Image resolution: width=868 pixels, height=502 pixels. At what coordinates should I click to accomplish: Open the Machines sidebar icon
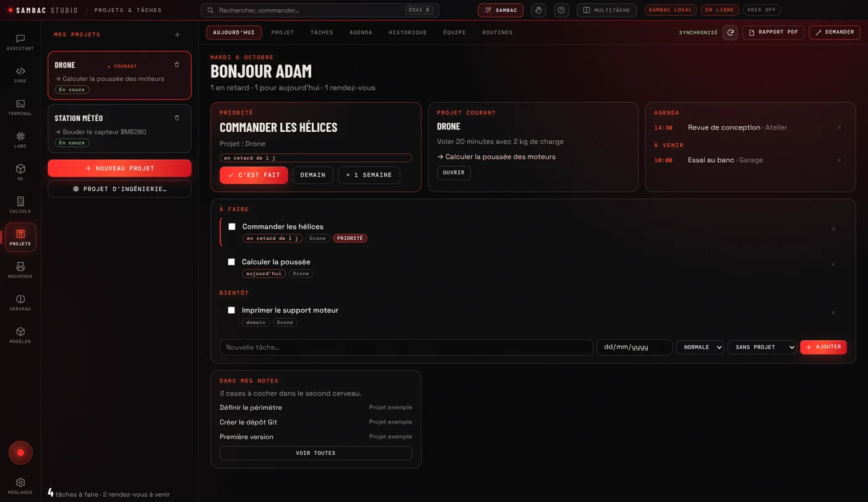pyautogui.click(x=20, y=270)
